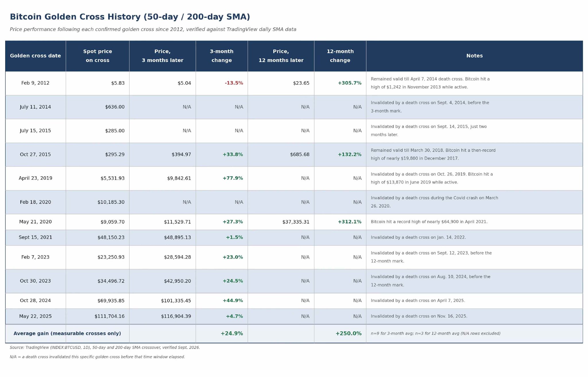Screen dimensions: 588x377
Task: Select the '12-month change' column header
Action: pyautogui.click(x=340, y=56)
